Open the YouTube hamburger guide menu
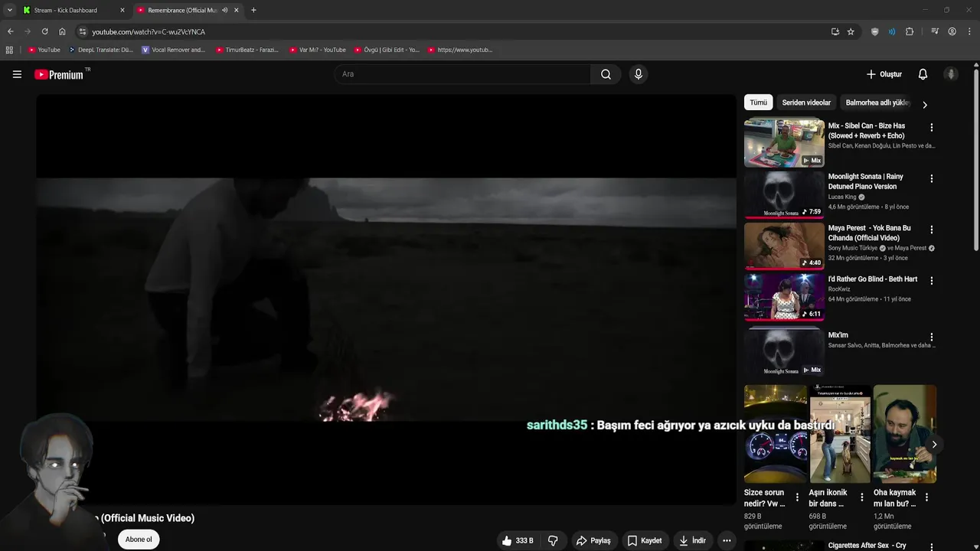Image resolution: width=980 pixels, height=551 pixels. [x=17, y=74]
